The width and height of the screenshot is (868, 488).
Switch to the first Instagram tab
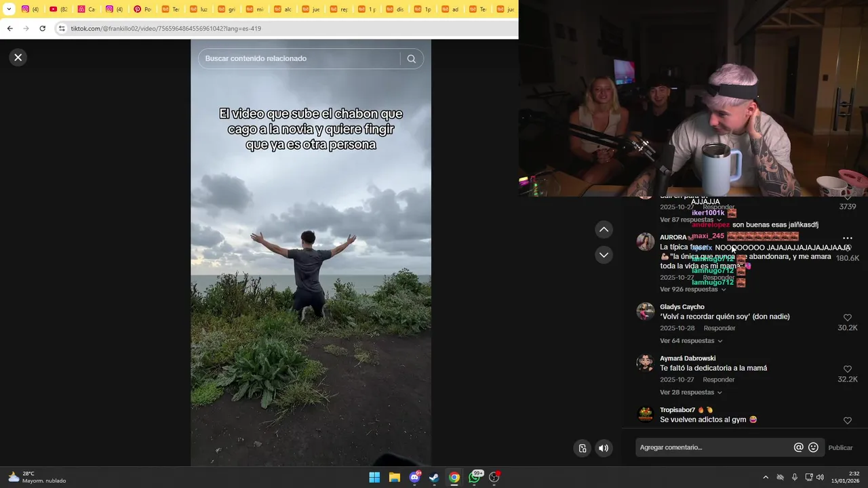pyautogui.click(x=31, y=9)
